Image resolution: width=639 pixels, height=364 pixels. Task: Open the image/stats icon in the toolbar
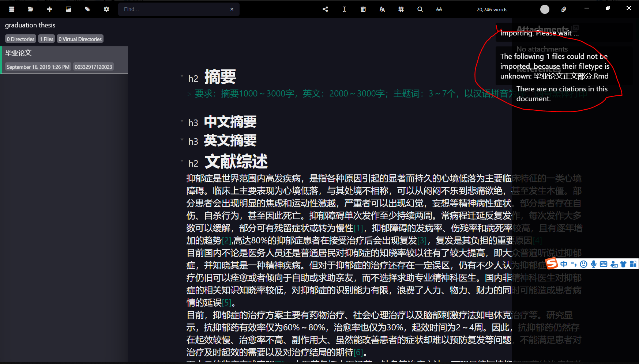click(69, 9)
